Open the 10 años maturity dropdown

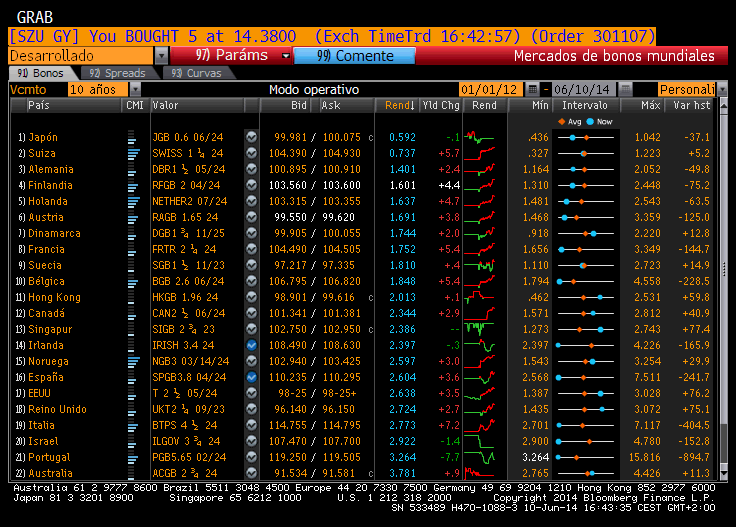click(135, 89)
